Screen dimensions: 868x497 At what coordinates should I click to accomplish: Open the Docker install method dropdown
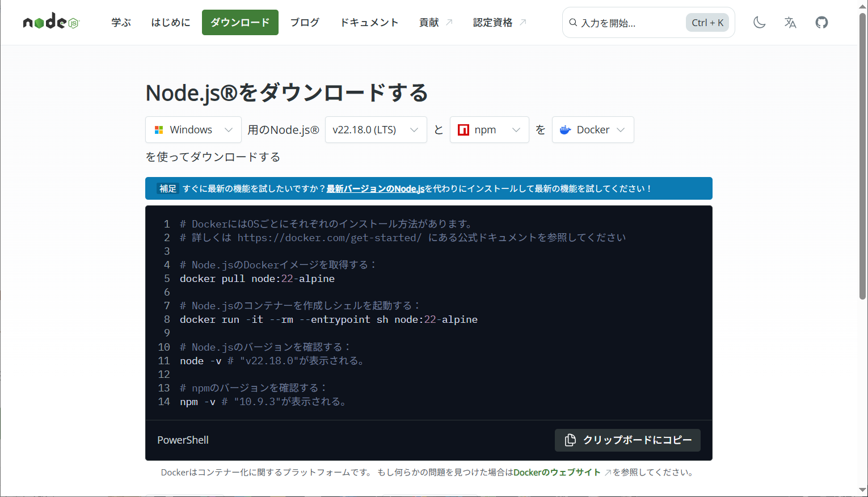coord(620,130)
